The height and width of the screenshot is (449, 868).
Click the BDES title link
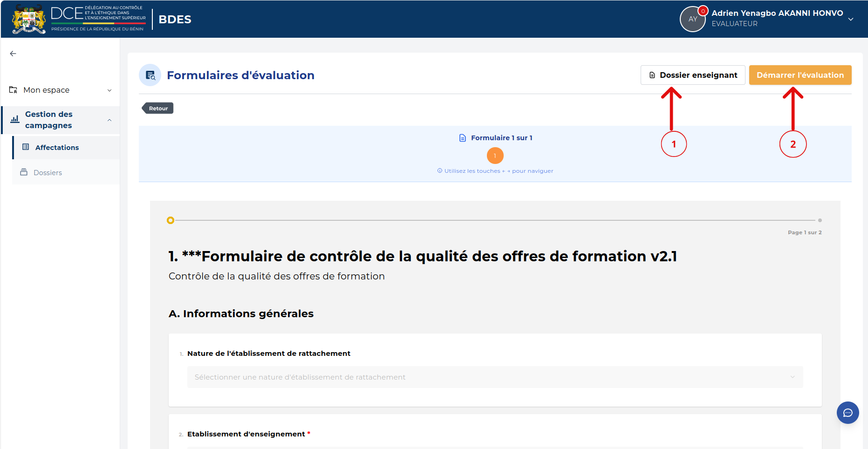click(x=175, y=19)
